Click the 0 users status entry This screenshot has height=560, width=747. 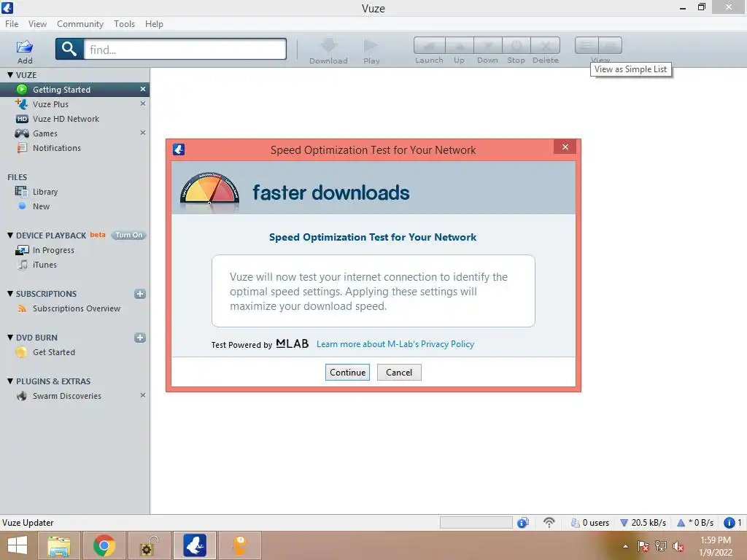coord(589,523)
